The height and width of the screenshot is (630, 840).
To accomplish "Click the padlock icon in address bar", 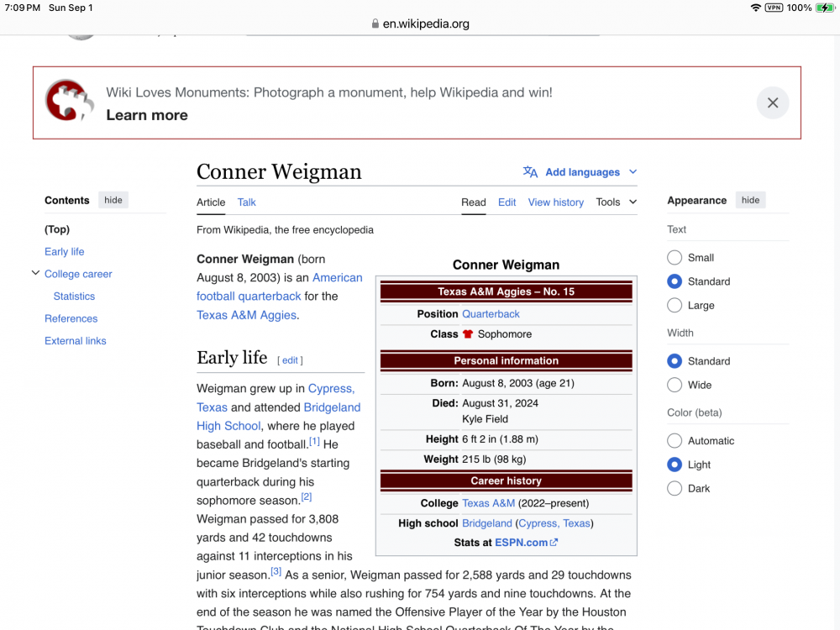I will coord(375,24).
